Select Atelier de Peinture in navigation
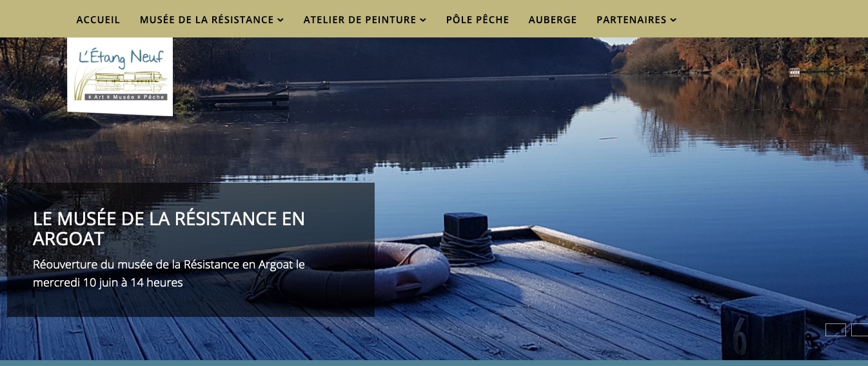The width and height of the screenshot is (868, 366). click(360, 19)
